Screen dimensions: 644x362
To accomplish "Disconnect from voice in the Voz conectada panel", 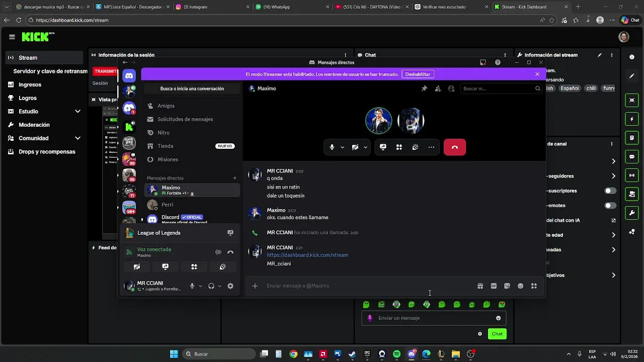I will 230,252.
